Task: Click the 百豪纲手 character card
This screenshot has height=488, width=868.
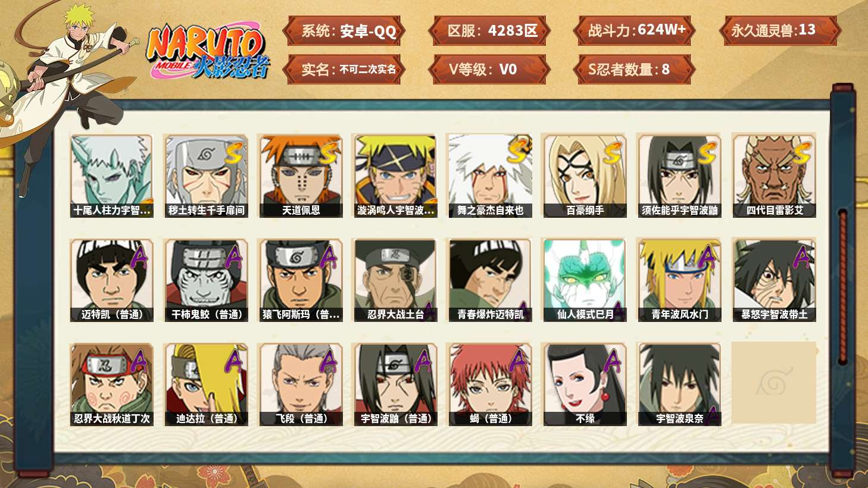Action: (x=585, y=176)
